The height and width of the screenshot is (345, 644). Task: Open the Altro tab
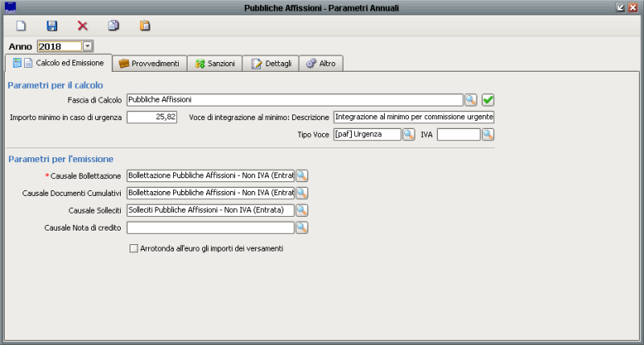pos(321,64)
